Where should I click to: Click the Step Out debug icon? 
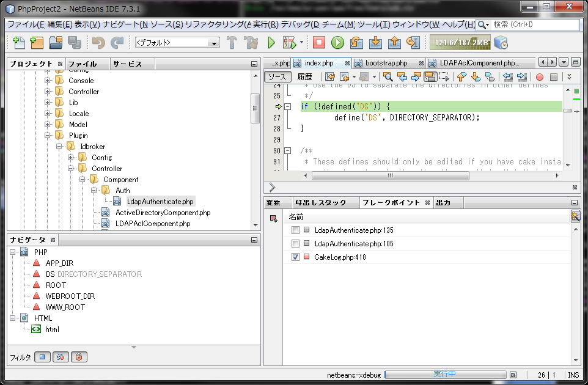point(394,42)
